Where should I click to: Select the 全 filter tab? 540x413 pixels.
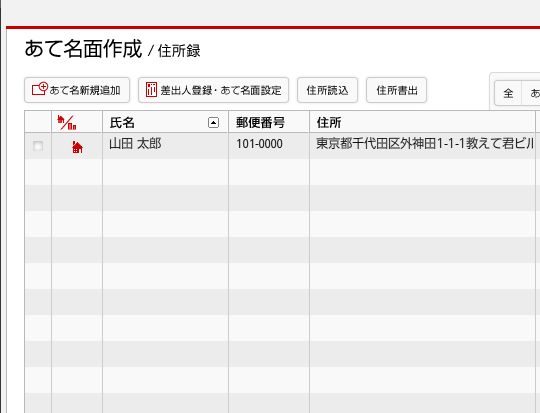pos(508,93)
